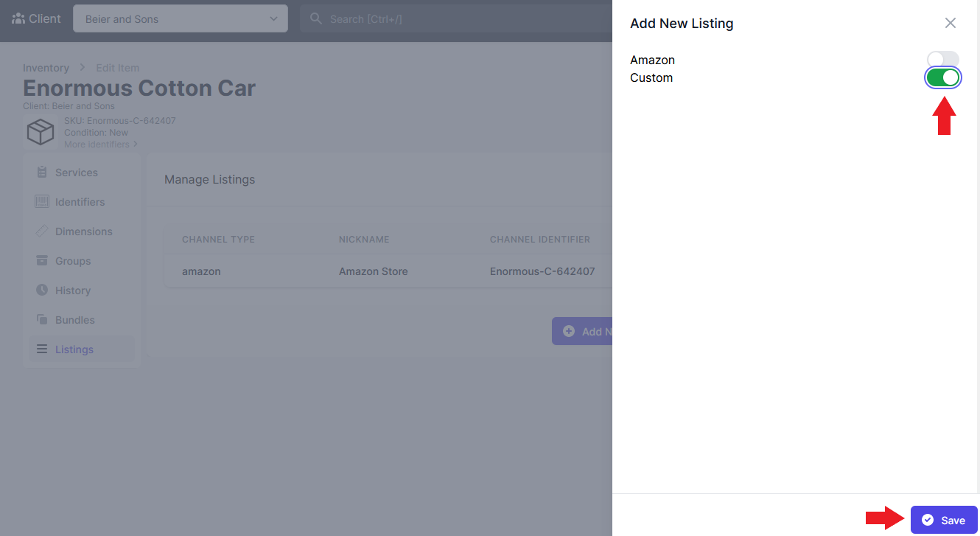Click the breadcrumb chevron after Inventory
The image size is (980, 536).
[x=83, y=68]
